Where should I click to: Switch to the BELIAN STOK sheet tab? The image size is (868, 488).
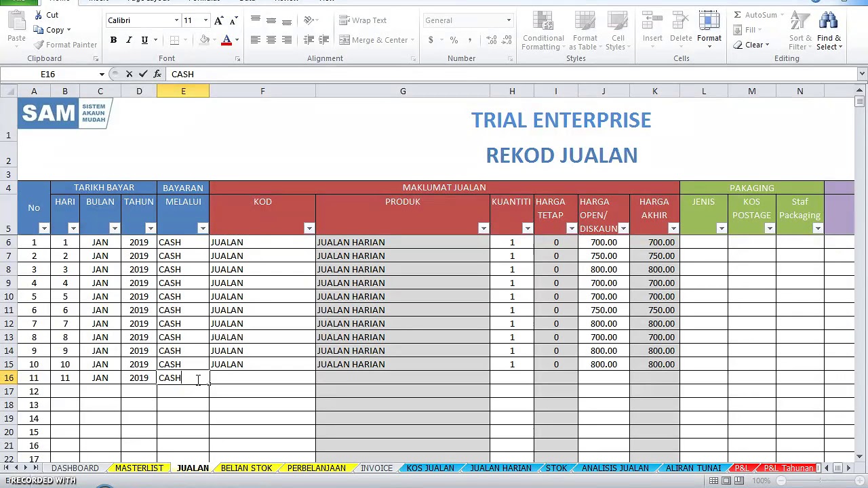click(246, 468)
